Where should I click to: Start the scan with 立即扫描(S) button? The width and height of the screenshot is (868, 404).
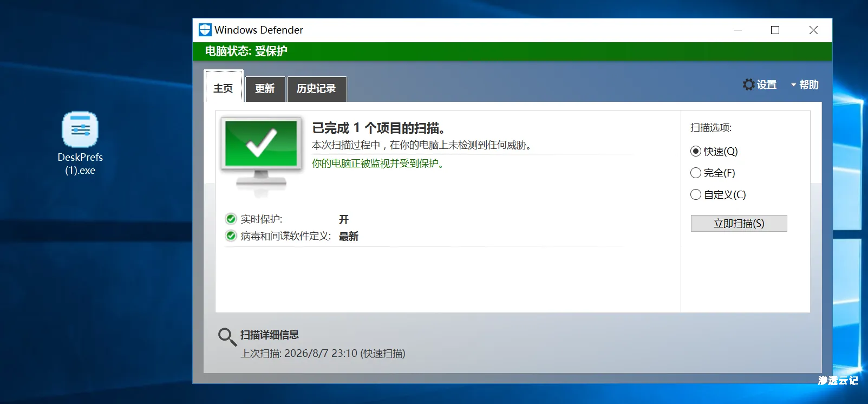[x=739, y=223]
